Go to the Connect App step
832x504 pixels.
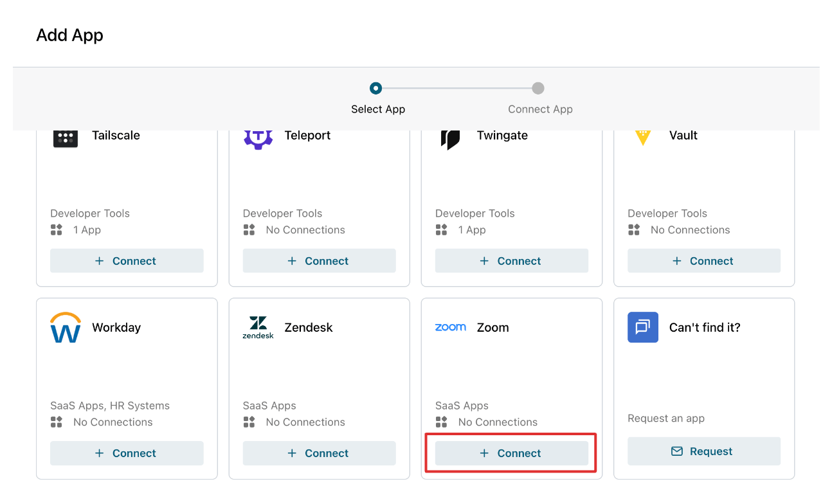540,109
